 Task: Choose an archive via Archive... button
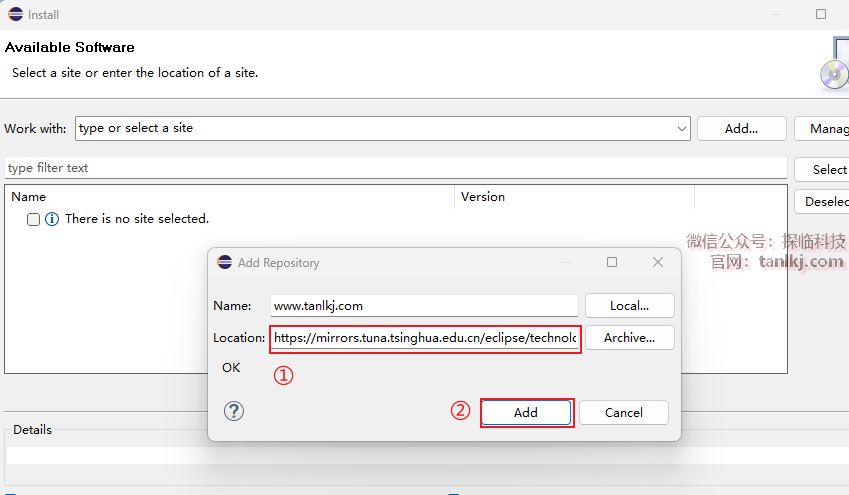pyautogui.click(x=629, y=338)
